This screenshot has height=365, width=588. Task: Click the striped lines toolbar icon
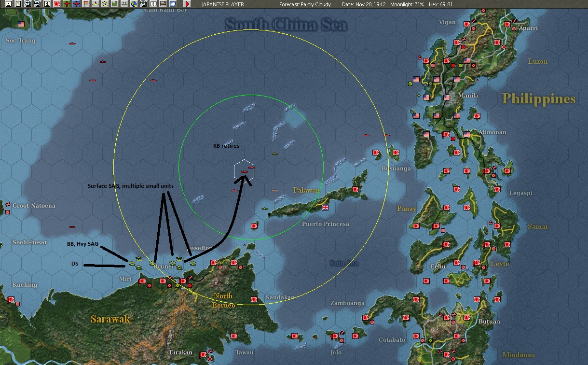coord(163,4)
